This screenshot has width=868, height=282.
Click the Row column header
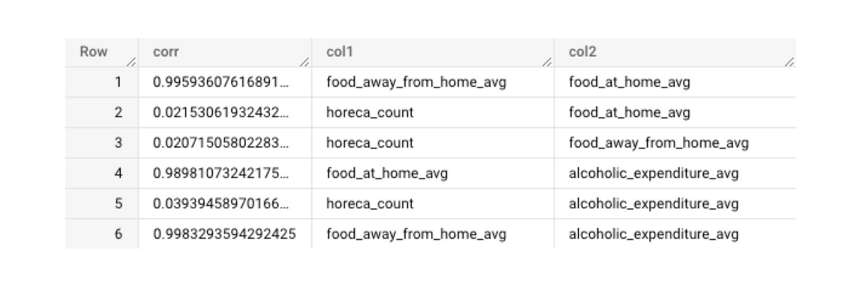[93, 52]
